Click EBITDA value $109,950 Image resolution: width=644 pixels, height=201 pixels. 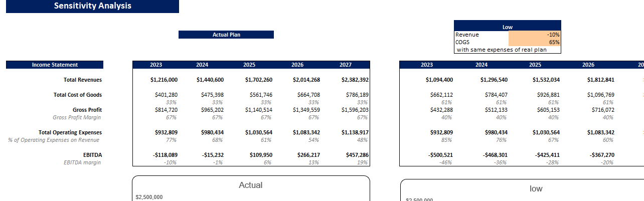pyautogui.click(x=261, y=155)
